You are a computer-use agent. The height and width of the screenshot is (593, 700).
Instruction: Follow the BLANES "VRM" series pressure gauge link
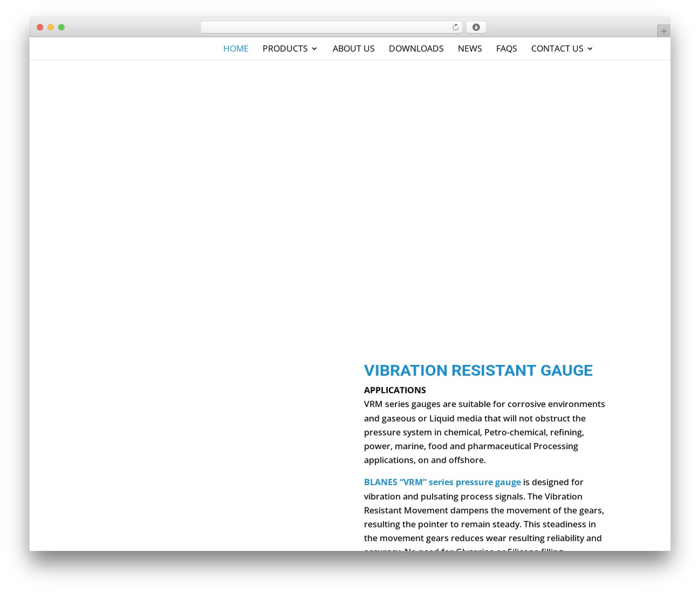[442, 482]
